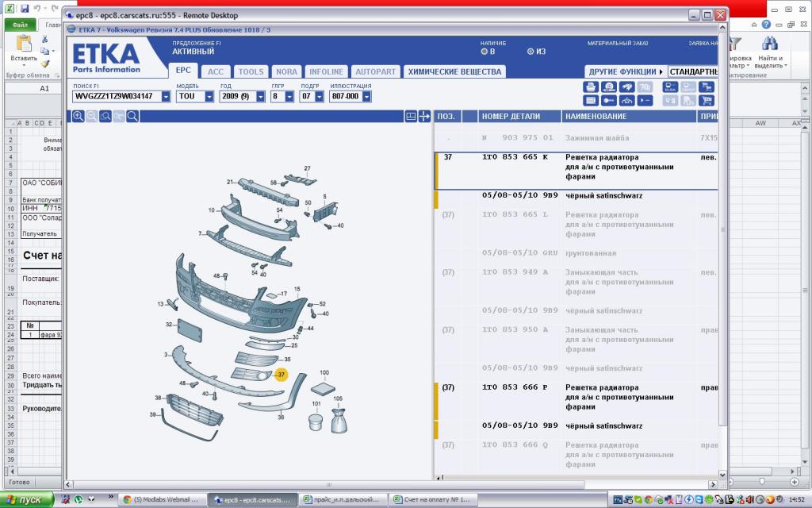This screenshot has width=812, height=508.
Task: Click the Excel help question mark icon
Action: pyautogui.click(x=767, y=25)
